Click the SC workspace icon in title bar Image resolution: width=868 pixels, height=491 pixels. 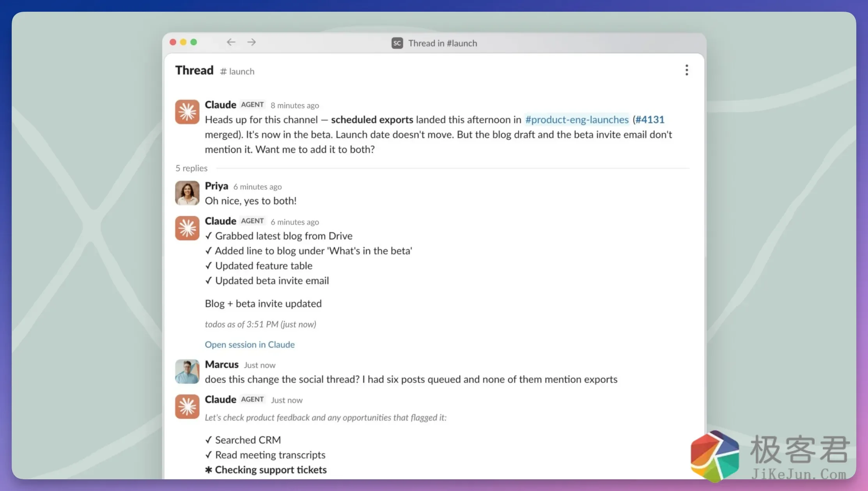point(397,43)
